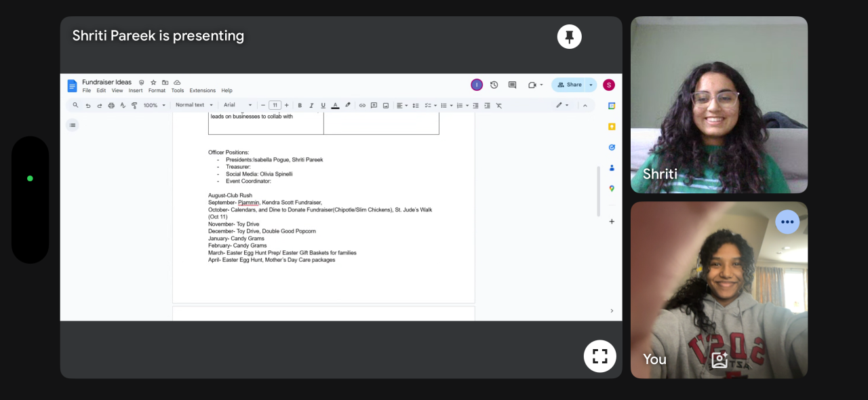Open the Extensions menu
Viewport: 868px width, 400px height.
[203, 91]
